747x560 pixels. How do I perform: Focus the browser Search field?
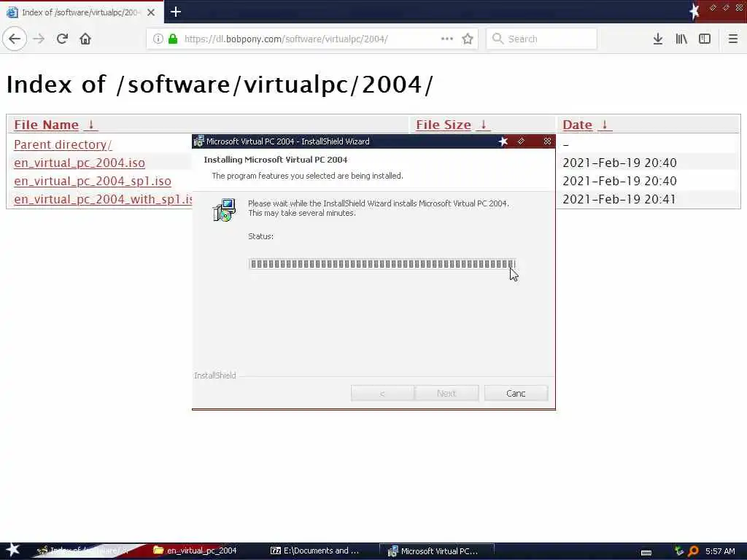(x=541, y=39)
